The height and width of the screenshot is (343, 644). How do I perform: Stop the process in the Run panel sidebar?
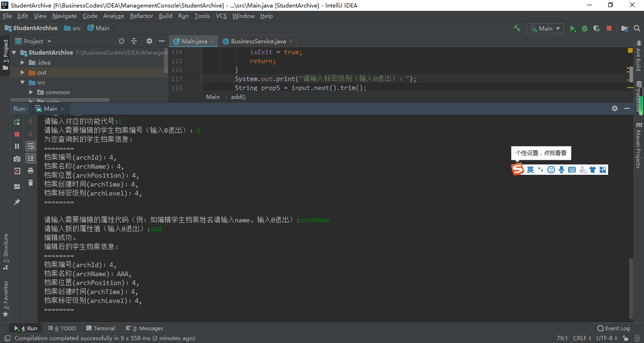pyautogui.click(x=17, y=134)
